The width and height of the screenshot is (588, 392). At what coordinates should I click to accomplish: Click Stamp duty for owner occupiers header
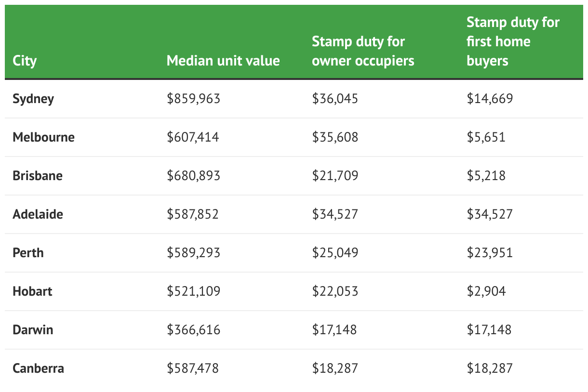tap(363, 51)
